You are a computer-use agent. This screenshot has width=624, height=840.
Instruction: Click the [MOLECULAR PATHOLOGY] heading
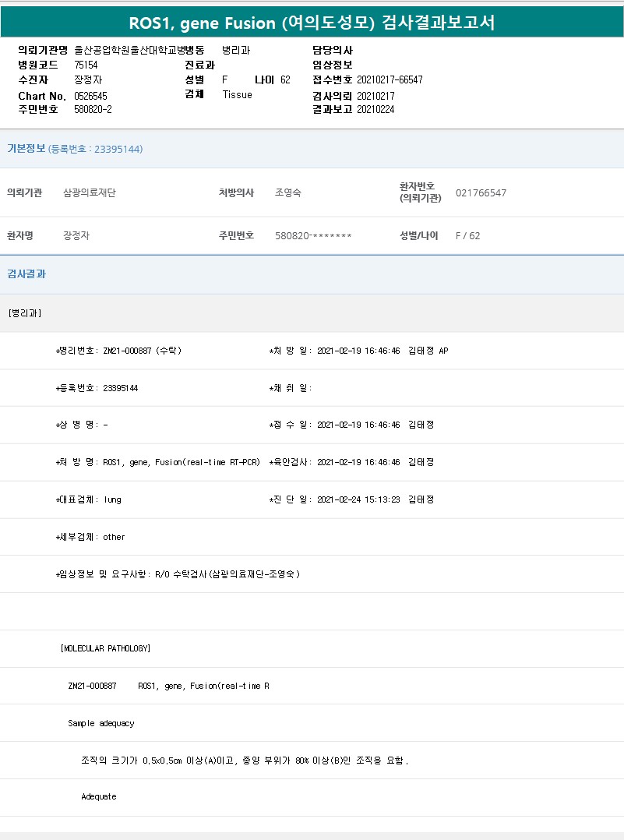click(105, 648)
